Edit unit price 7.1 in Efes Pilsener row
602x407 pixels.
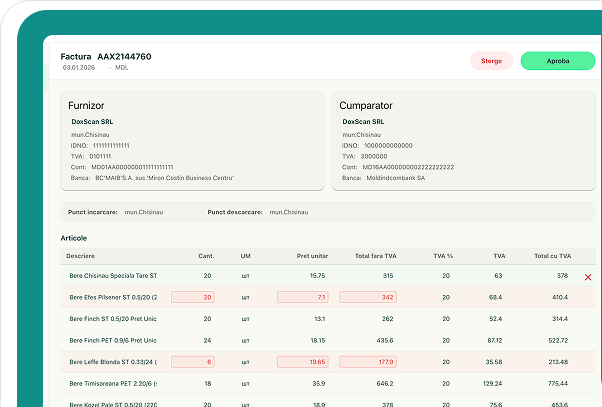tap(303, 297)
